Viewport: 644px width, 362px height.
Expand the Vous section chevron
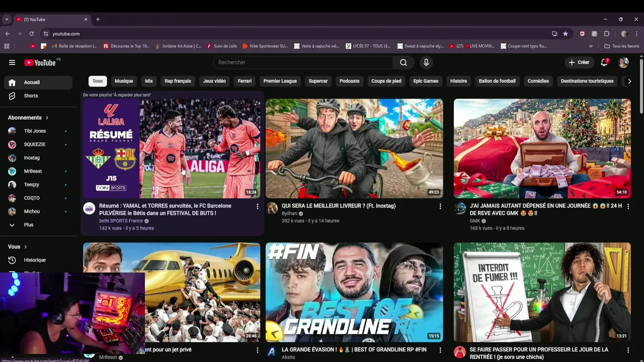[25, 247]
